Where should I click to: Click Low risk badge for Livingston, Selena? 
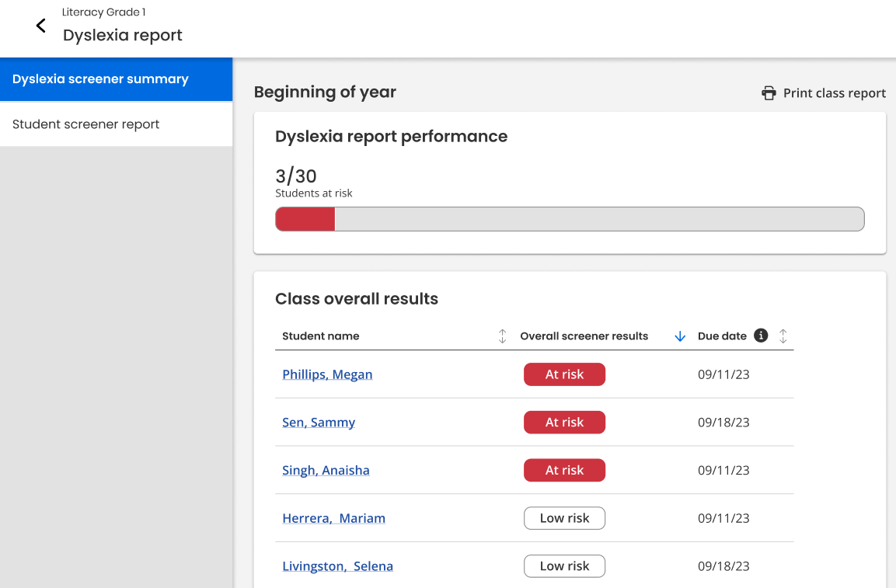564,566
